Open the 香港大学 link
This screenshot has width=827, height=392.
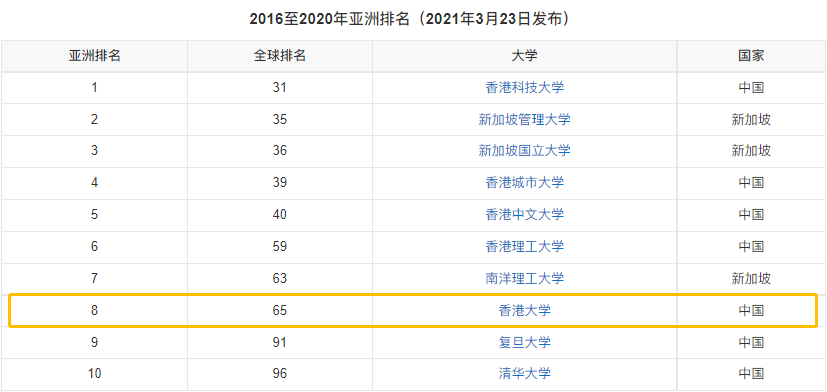tap(524, 311)
